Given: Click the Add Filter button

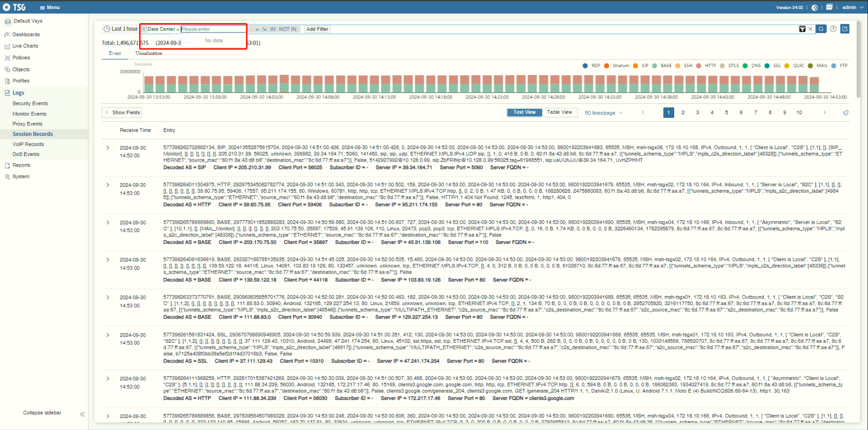Looking at the screenshot, I should coord(317,29).
